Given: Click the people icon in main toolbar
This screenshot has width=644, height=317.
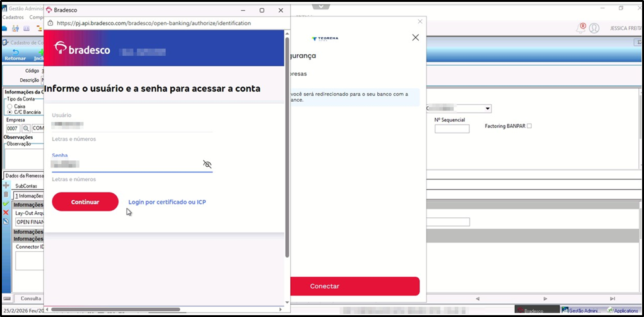Looking at the screenshot, I should 16,28.
